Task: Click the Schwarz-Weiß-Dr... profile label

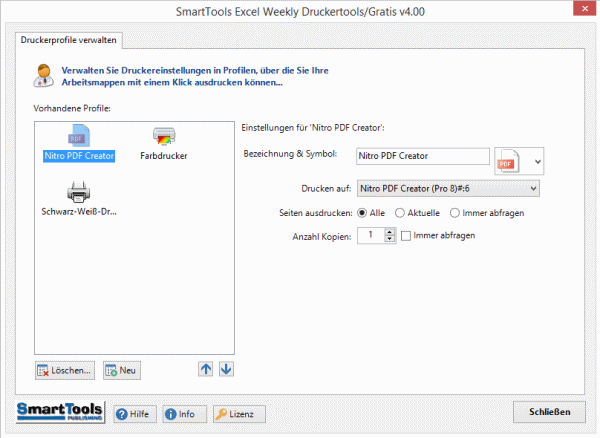Action: point(79,212)
